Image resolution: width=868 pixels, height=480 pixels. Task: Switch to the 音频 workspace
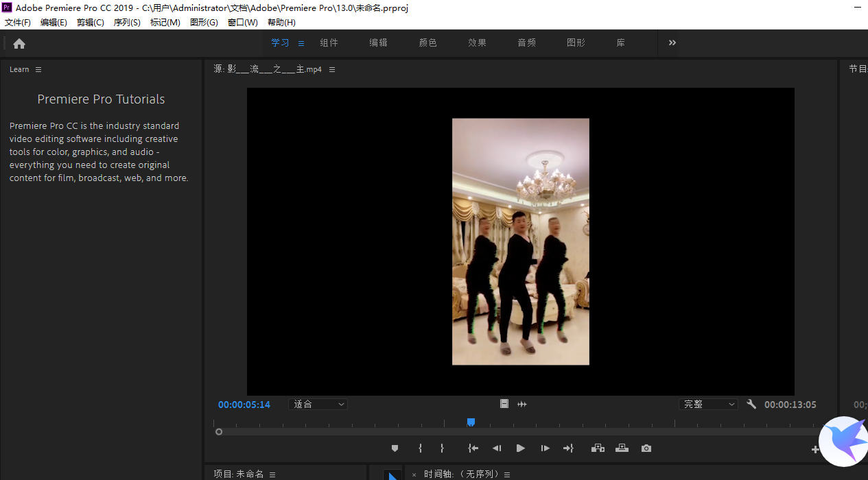(527, 43)
